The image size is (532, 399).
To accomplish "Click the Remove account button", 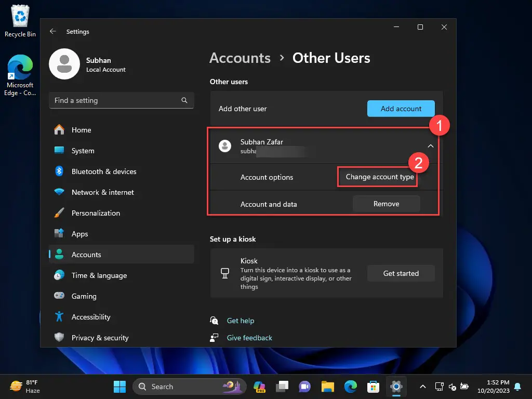I will coord(387,204).
